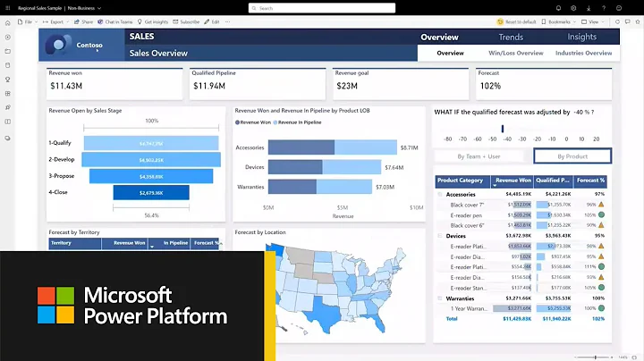The width and height of the screenshot is (644, 361).
Task: Click Share in the report toolbar
Action: (x=83, y=21)
